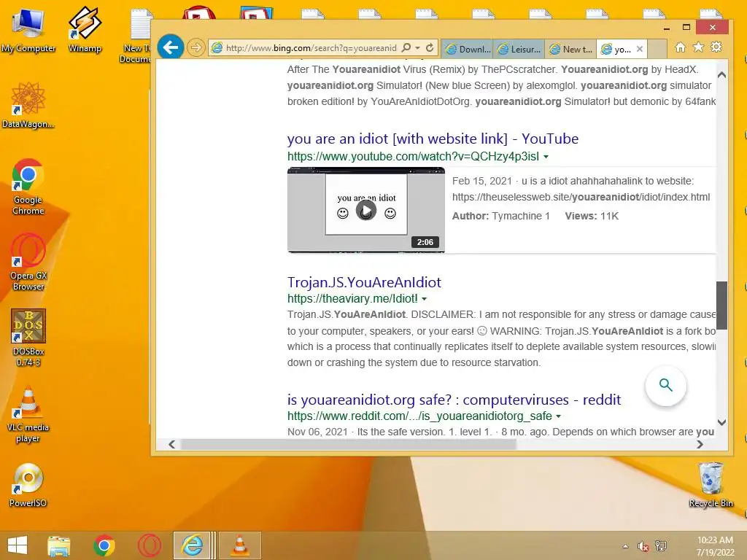Screen dimensions: 747x560
Task: Select the VLC media player desktop shortcut
Action: (28, 414)
